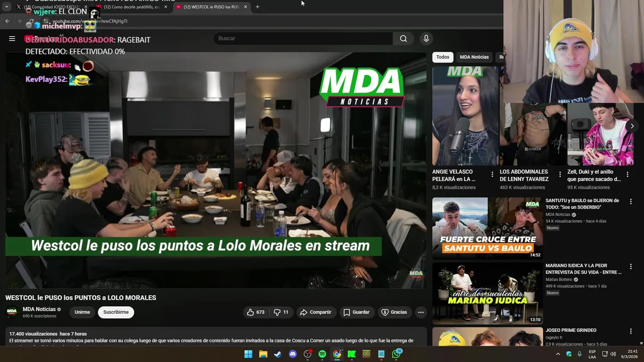The image size is (644, 362).
Task: Open SANTUTU VS BAULO thumbnail
Action: click(488, 228)
